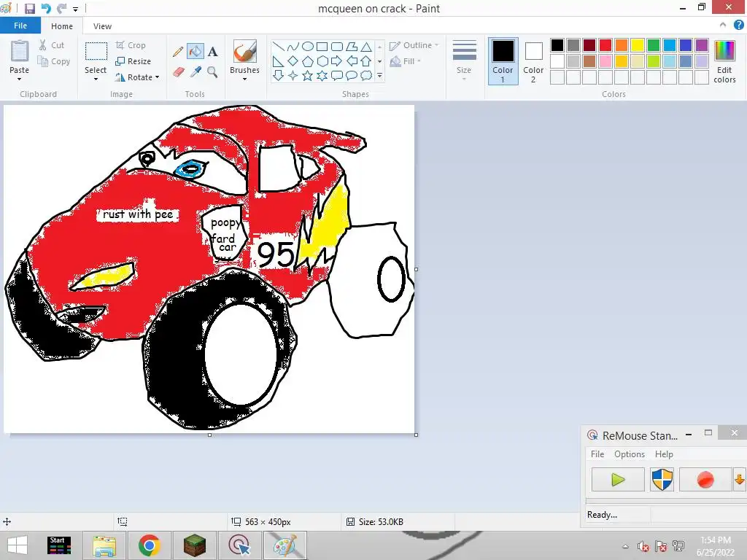The image size is (747, 560).
Task: Open the shape Outline dropdown
Action: pos(414,45)
